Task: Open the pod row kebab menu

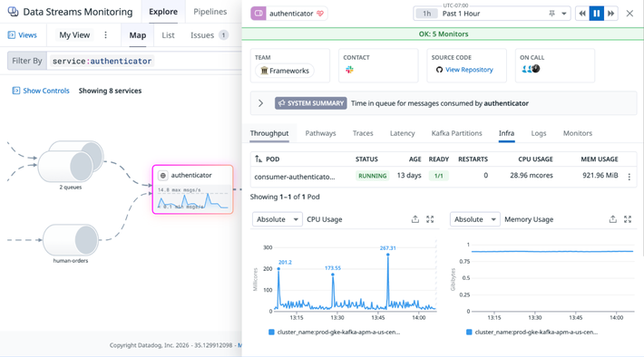Action: pos(629,177)
